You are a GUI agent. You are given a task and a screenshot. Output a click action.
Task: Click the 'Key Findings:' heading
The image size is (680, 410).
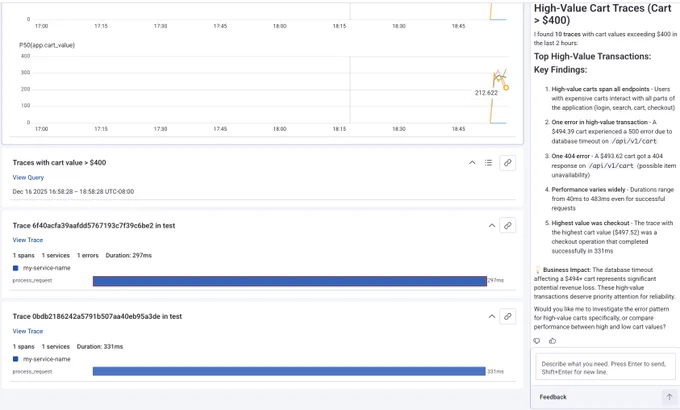coord(560,70)
